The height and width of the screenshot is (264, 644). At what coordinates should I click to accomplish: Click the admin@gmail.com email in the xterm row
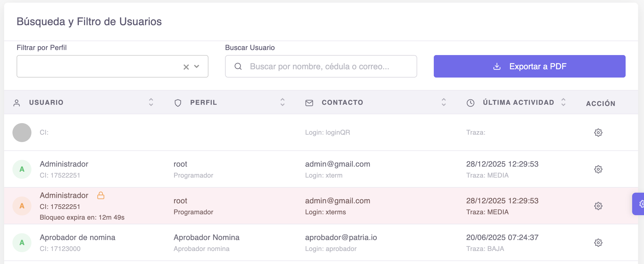tap(337, 164)
